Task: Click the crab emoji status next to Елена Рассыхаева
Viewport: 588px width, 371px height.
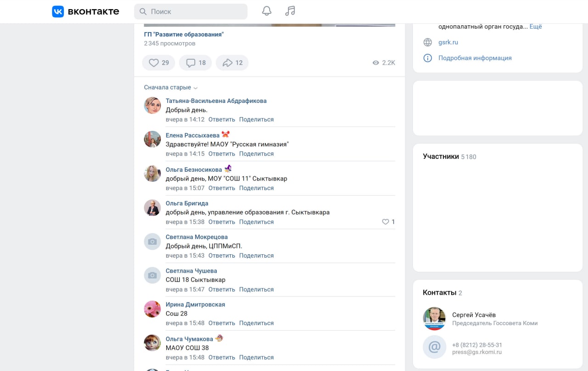Action: coord(226,135)
